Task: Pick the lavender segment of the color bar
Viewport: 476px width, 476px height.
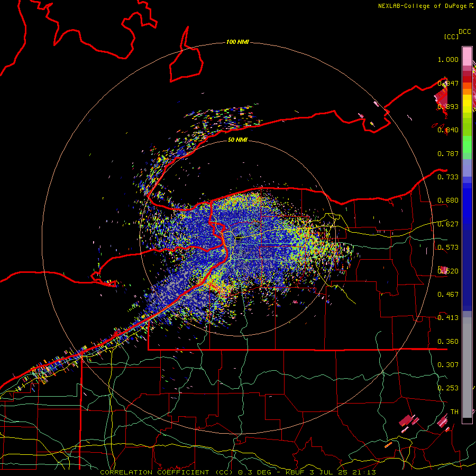Action: (467, 168)
